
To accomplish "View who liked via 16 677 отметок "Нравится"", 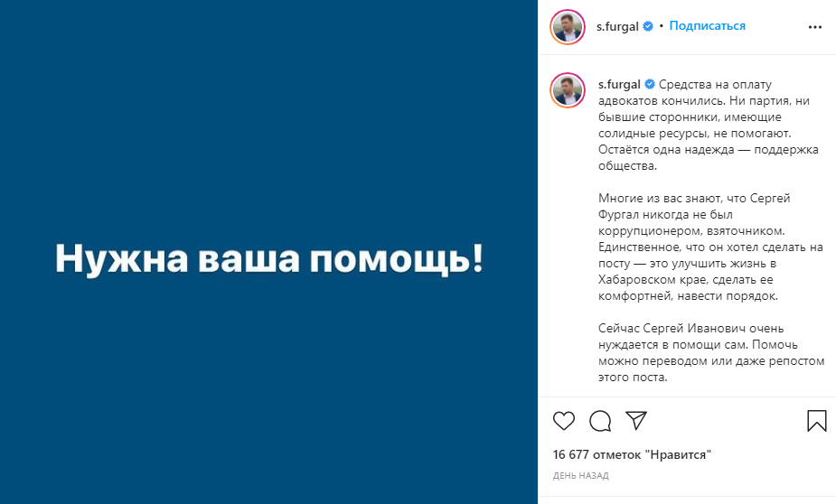I will pos(632,455).
